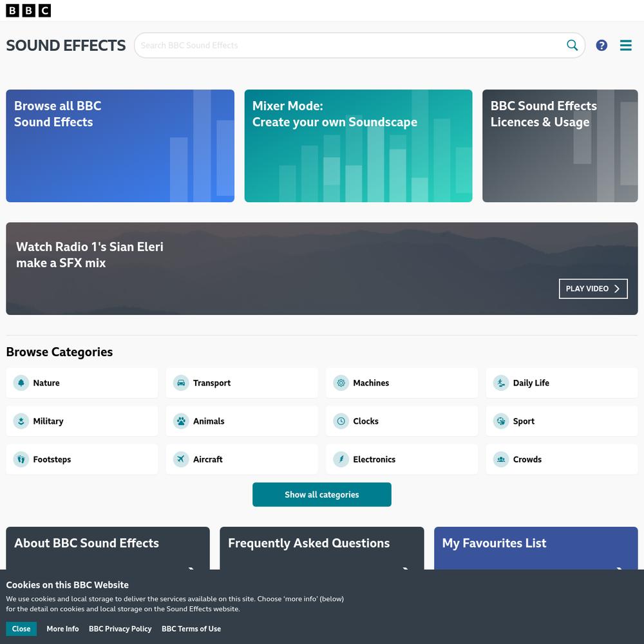Open My Favourites List card
Screen dimensions: 644x644
click(x=536, y=548)
